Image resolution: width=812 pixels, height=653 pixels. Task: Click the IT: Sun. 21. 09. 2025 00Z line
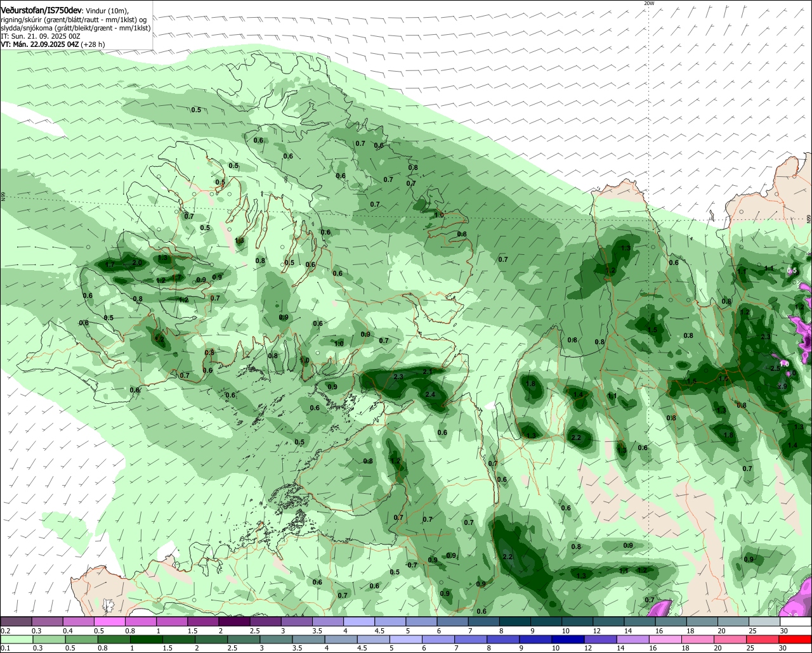click(x=41, y=37)
